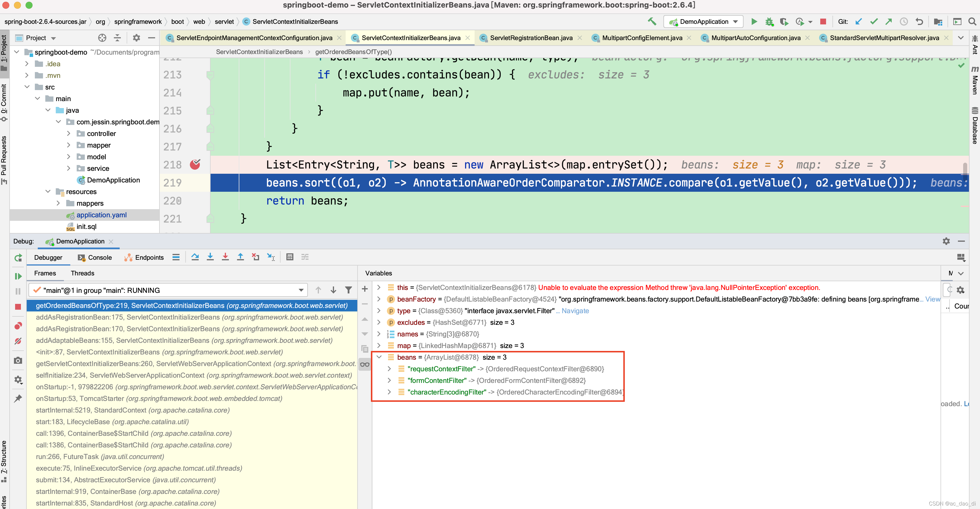Screen dimensions: 980x509
Task: Toggle the breakpoint on line 218
Action: click(195, 164)
